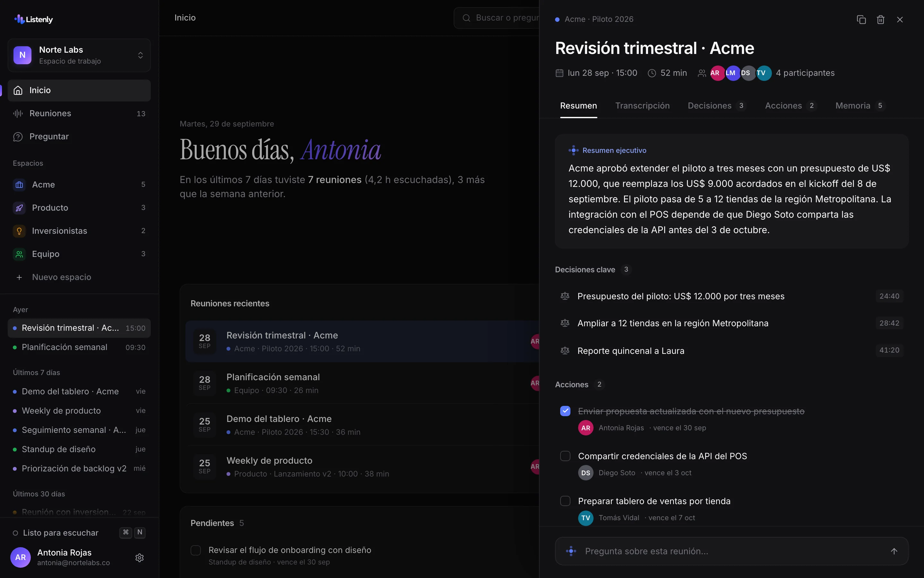924x578 pixels.
Task: Click the plus icon for Nuevo espacio
Action: [19, 277]
